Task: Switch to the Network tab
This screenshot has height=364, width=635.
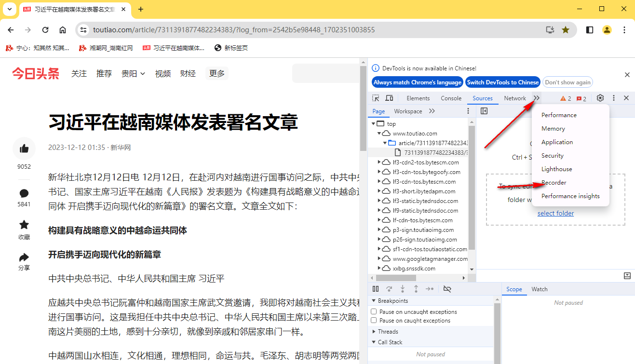Action: click(515, 98)
